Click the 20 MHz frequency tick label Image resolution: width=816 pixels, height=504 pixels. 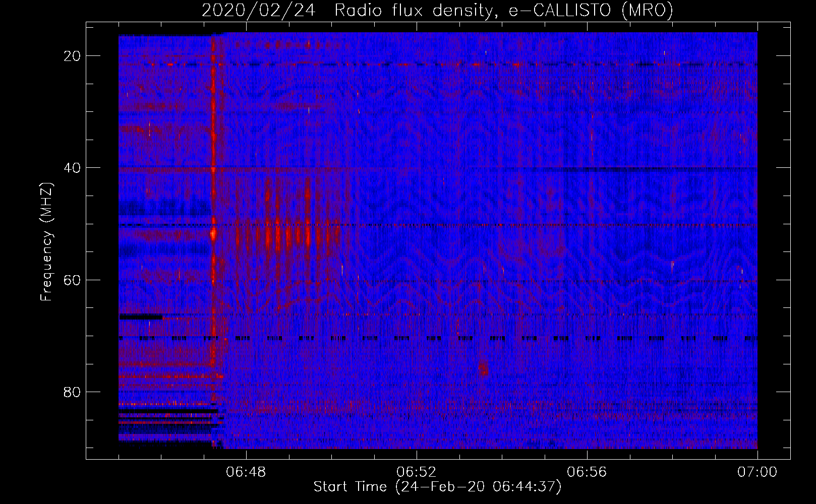[72, 56]
